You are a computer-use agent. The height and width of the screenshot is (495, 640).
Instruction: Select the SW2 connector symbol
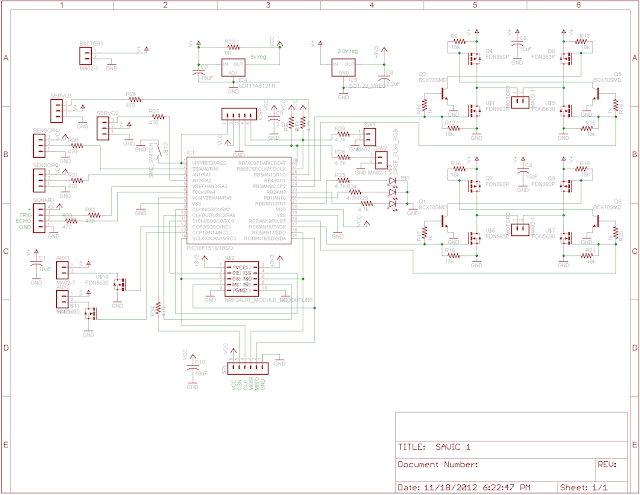point(381,160)
